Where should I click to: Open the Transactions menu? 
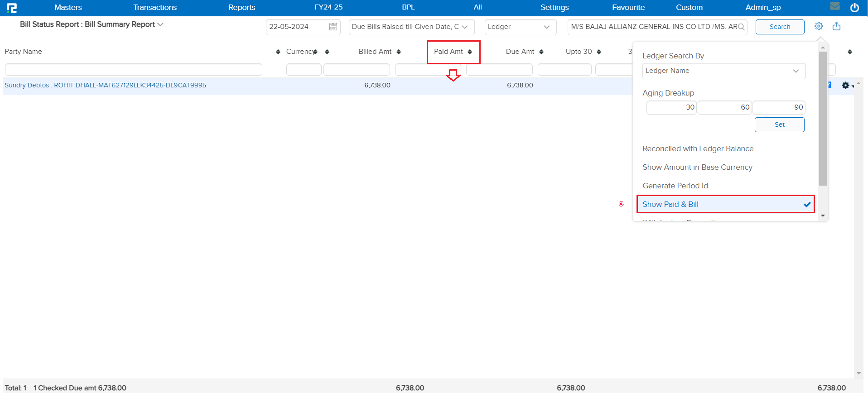(x=155, y=7)
